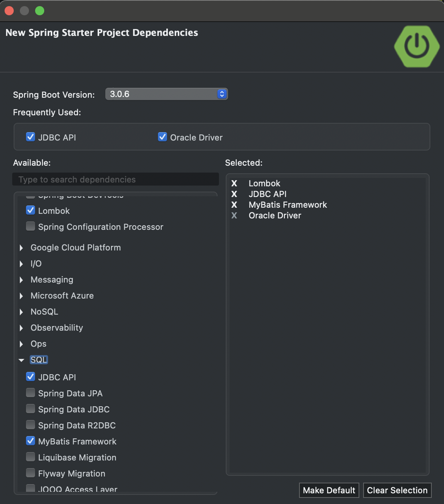Screen dimensions: 444x504
Task: Select Lombok in the Selected list
Action: coord(264,184)
